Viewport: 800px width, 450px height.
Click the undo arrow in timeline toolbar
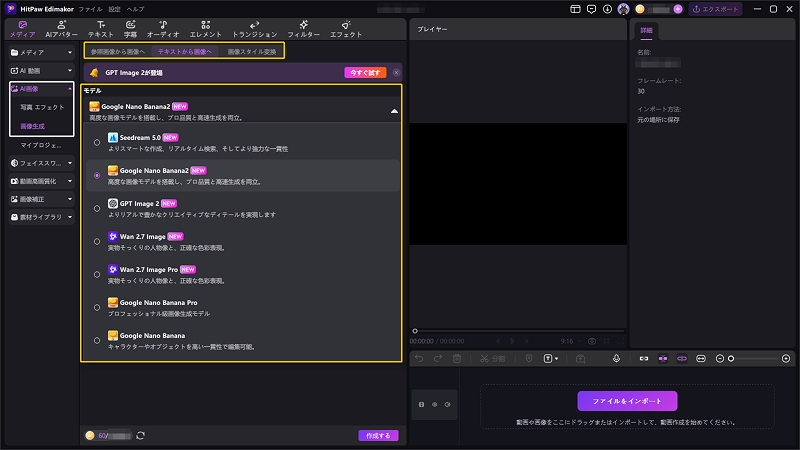point(419,359)
